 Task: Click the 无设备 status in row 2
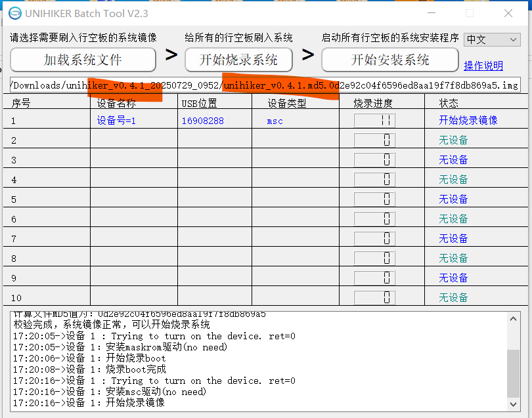453,140
